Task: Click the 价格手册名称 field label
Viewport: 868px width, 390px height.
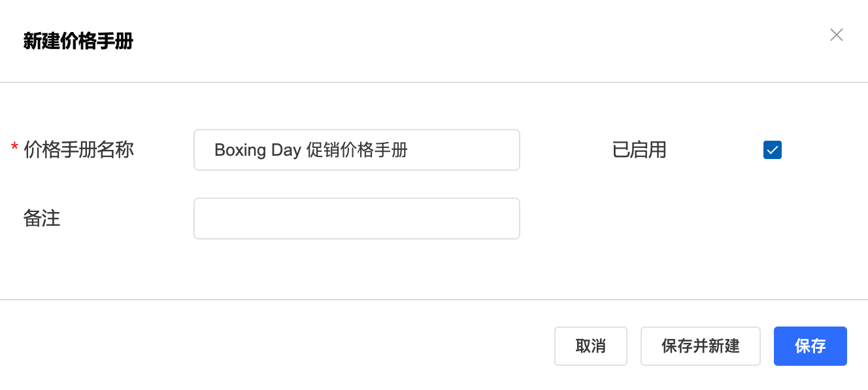Action: tap(78, 151)
